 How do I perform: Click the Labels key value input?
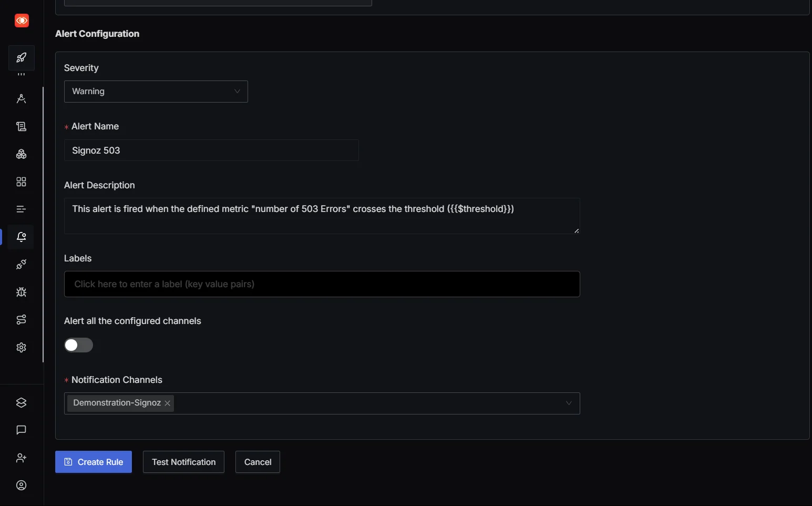pyautogui.click(x=322, y=284)
